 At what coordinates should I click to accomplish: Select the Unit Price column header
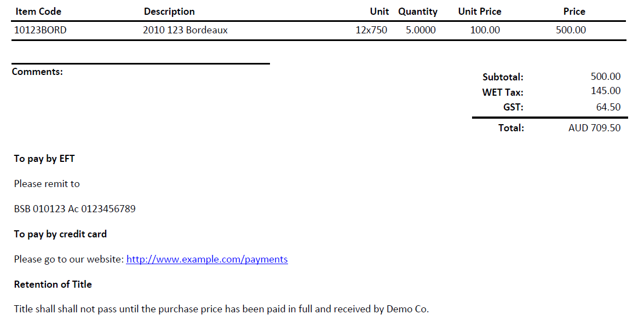coord(480,11)
